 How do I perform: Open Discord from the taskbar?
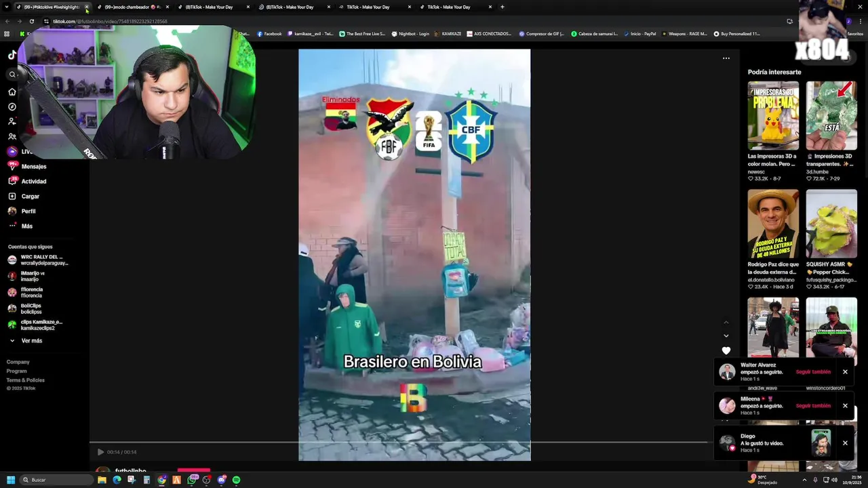click(221, 480)
